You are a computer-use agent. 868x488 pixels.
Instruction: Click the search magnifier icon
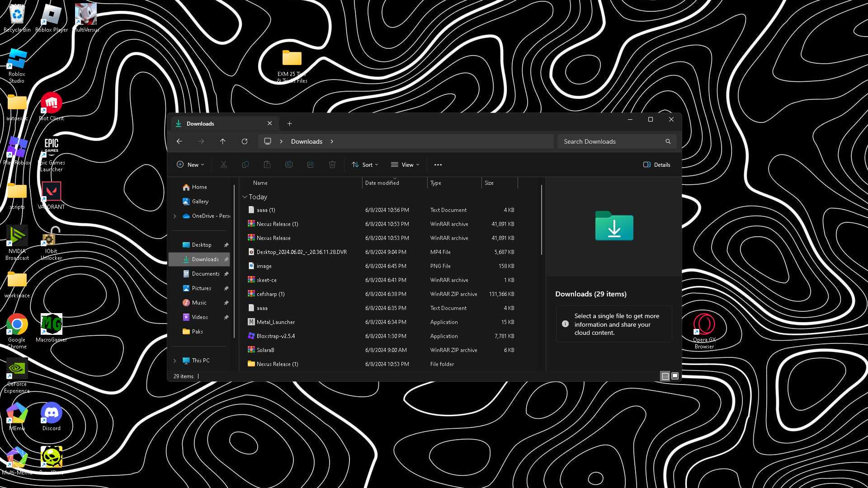(668, 141)
